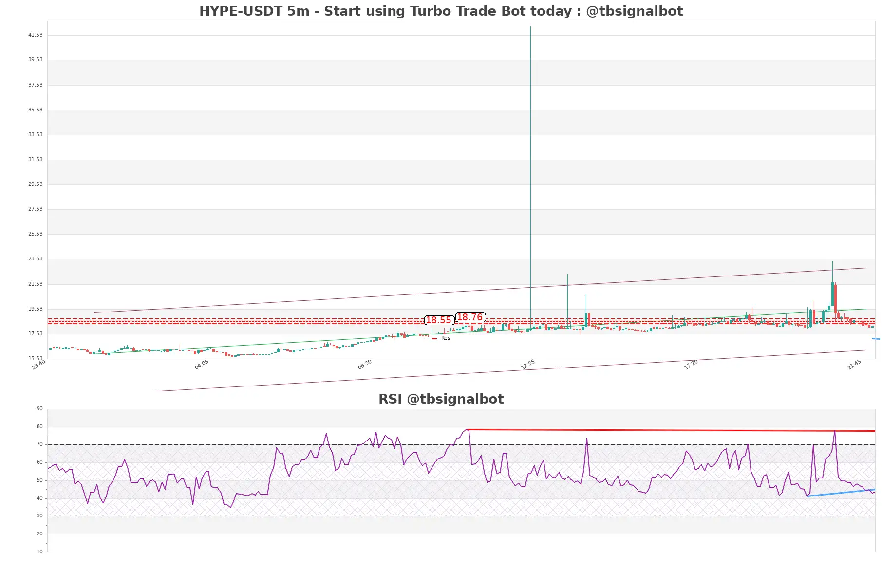Click the blue RSI support trendline
882x588 pixels.
[x=841, y=493]
